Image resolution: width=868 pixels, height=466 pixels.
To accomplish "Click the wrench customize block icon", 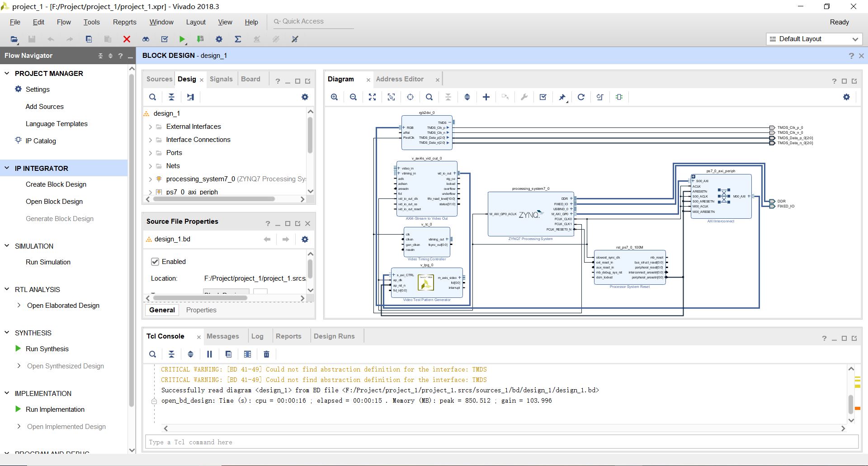I will coord(524,97).
